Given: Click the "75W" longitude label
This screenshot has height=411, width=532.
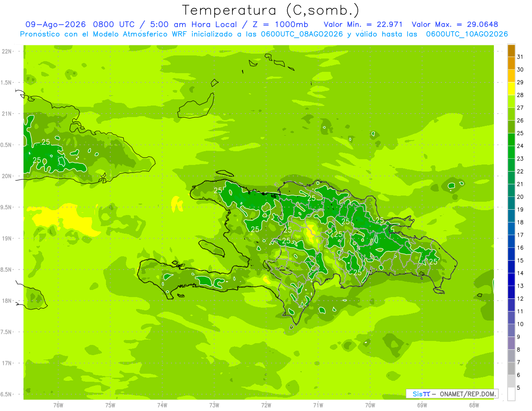Looking at the screenshot, I should [110, 405].
